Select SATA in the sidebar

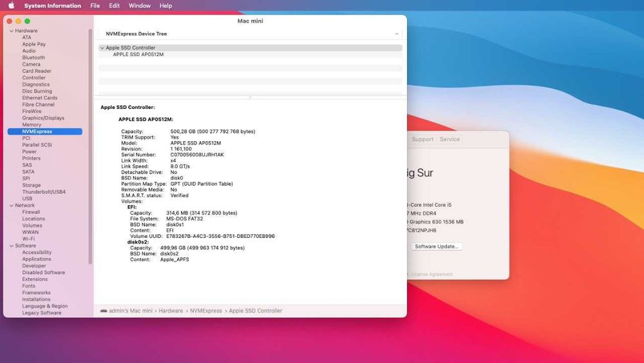(28, 172)
